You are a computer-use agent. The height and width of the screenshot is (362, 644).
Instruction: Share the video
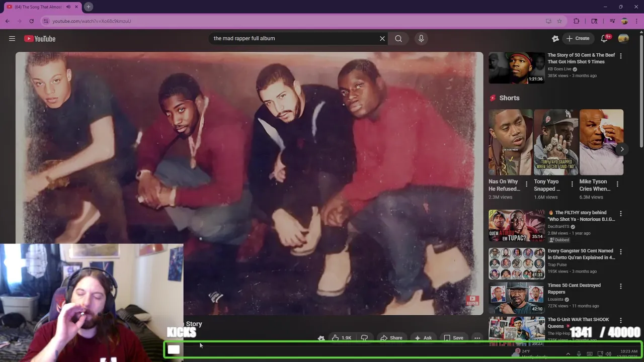click(x=391, y=338)
